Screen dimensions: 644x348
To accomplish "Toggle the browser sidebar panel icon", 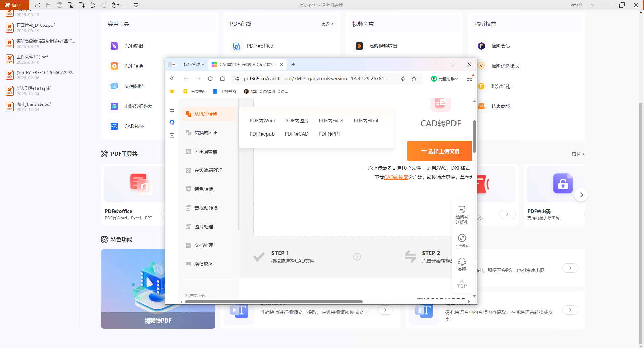I will (172, 65).
